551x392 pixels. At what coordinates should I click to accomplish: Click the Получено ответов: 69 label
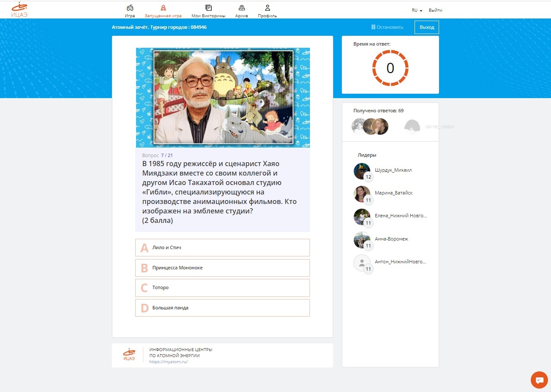[378, 111]
